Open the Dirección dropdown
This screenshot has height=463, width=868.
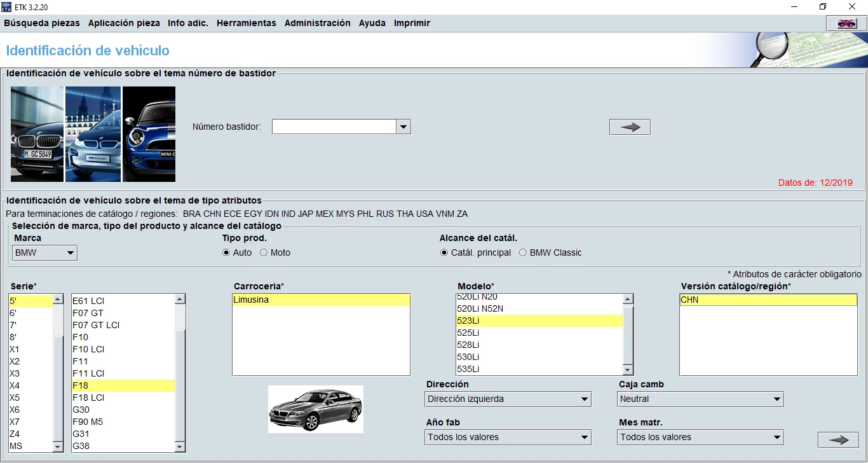pos(583,399)
